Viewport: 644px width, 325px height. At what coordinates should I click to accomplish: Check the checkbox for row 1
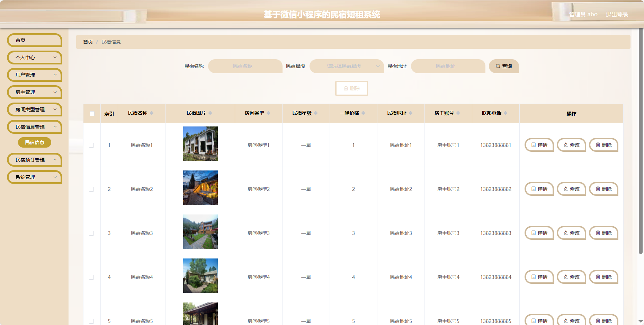click(x=91, y=145)
